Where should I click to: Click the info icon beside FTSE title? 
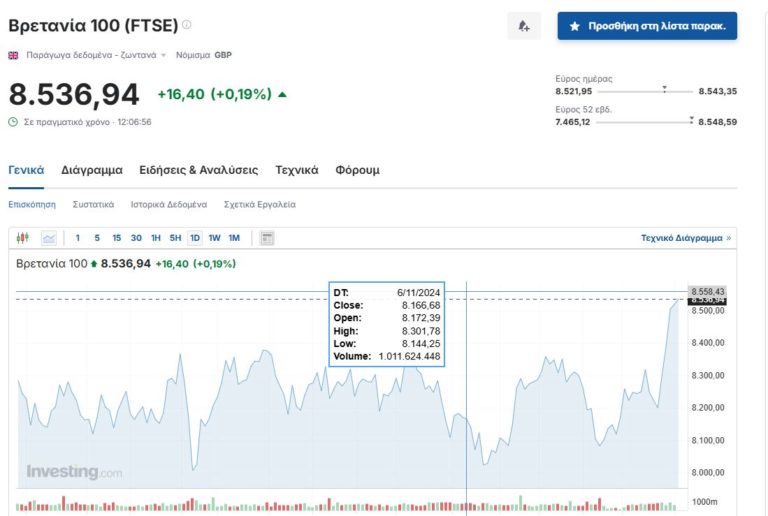click(186, 25)
